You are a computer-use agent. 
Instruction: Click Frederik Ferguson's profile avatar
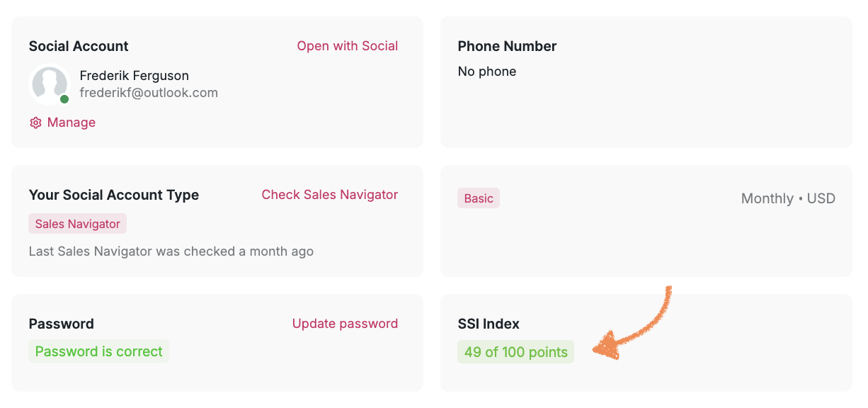point(50,84)
